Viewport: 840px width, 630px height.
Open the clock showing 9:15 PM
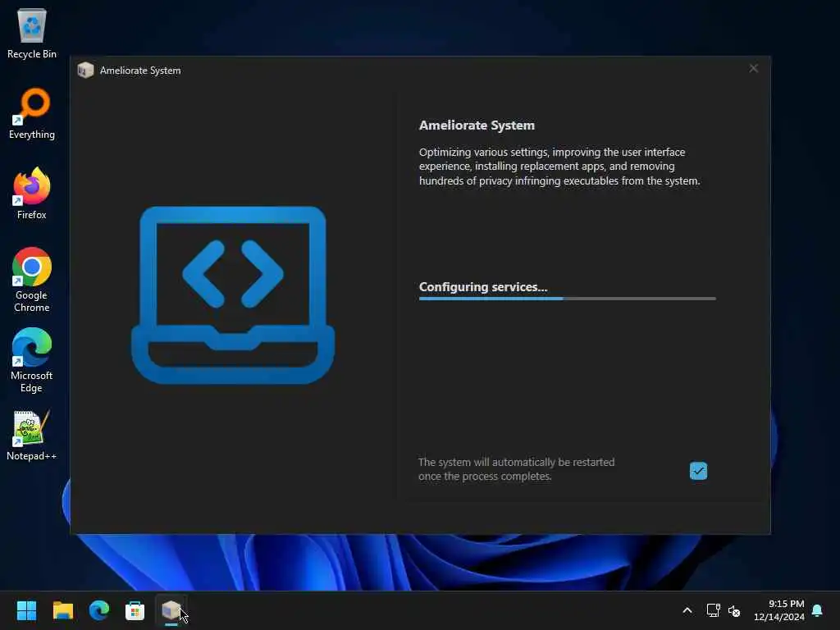pos(779,610)
